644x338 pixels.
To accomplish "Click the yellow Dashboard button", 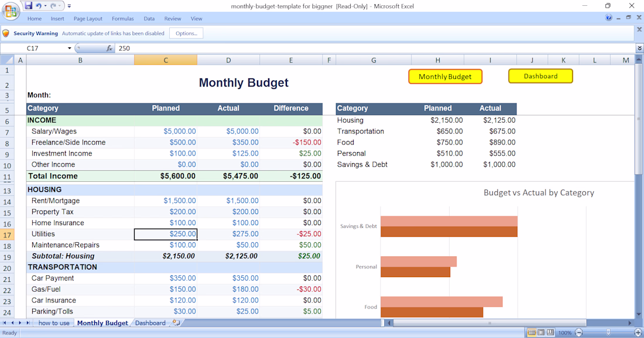I will (540, 76).
